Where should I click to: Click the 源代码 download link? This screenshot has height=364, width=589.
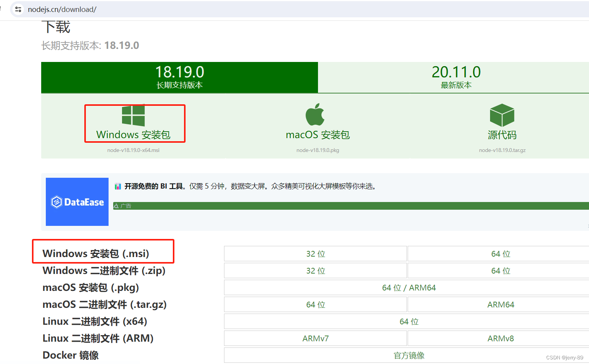click(502, 135)
